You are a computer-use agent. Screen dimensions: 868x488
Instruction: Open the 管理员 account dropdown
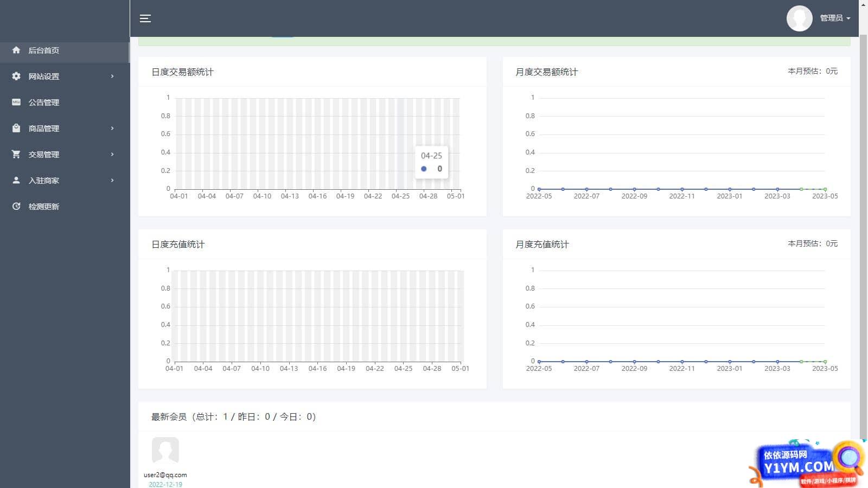(835, 18)
